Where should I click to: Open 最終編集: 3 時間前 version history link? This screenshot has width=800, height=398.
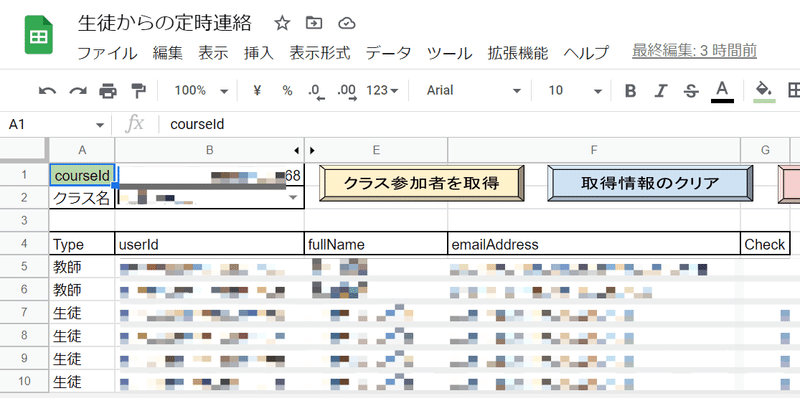694,51
